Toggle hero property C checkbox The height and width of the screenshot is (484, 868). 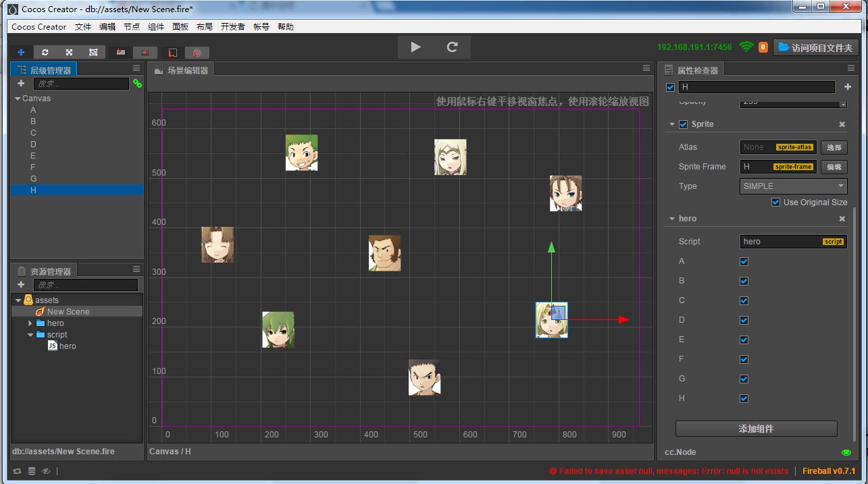coord(744,300)
